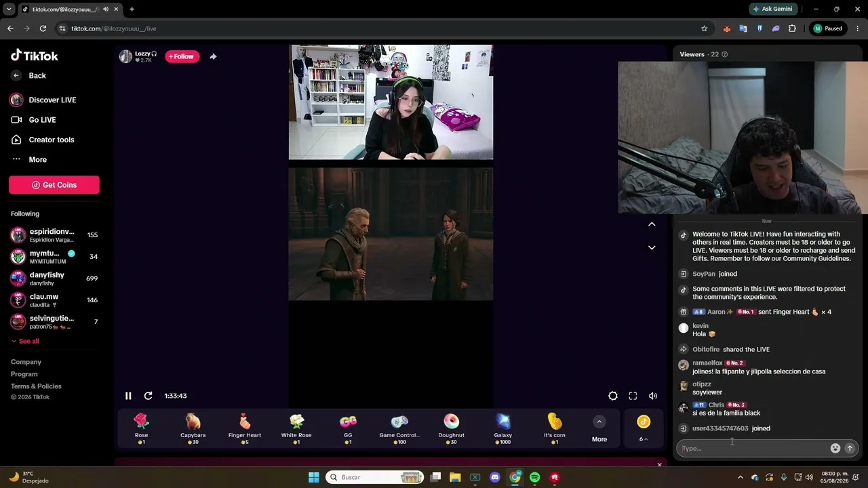The width and height of the screenshot is (868, 488).
Task: Open Discord from the taskbar
Action: [495, 477]
